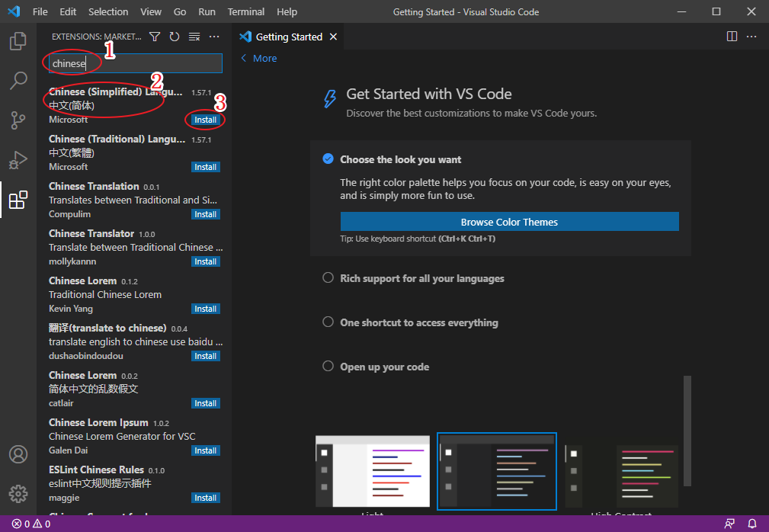Open the Help menu
This screenshot has width=769, height=532.
pos(287,11)
